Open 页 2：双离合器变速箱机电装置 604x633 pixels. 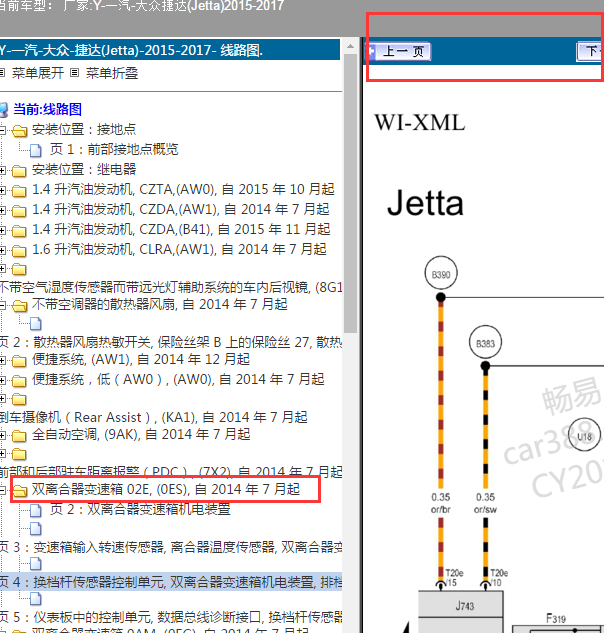click(141, 509)
